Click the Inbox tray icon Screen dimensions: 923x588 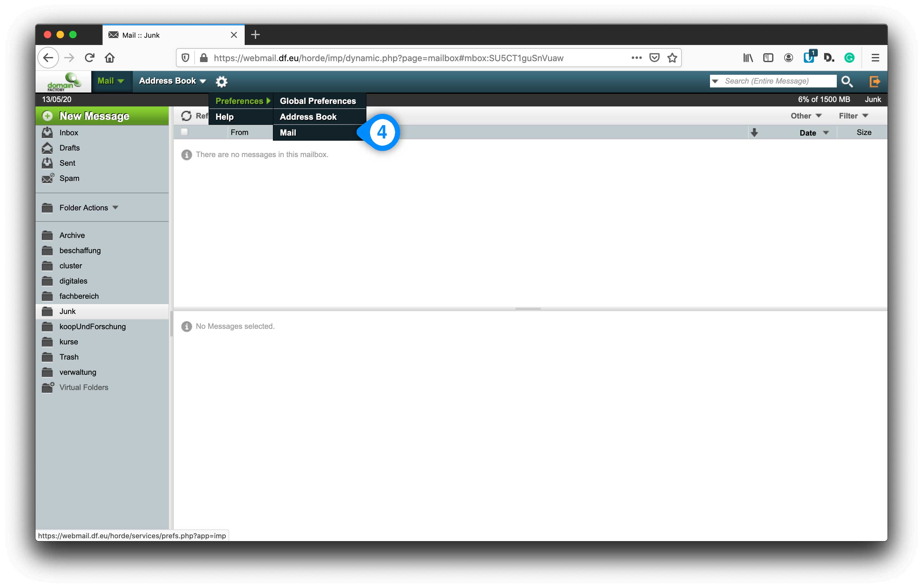tap(47, 132)
